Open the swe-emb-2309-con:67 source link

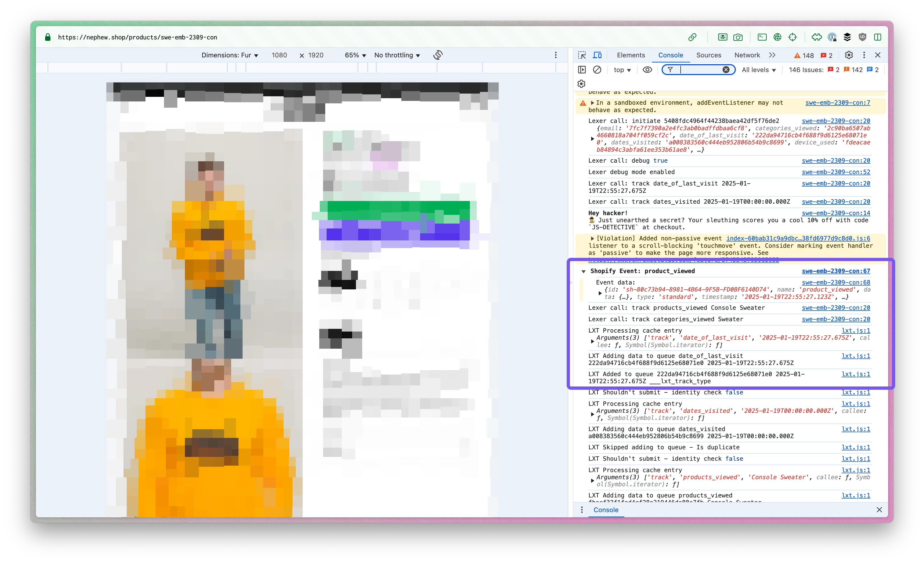[x=836, y=271]
